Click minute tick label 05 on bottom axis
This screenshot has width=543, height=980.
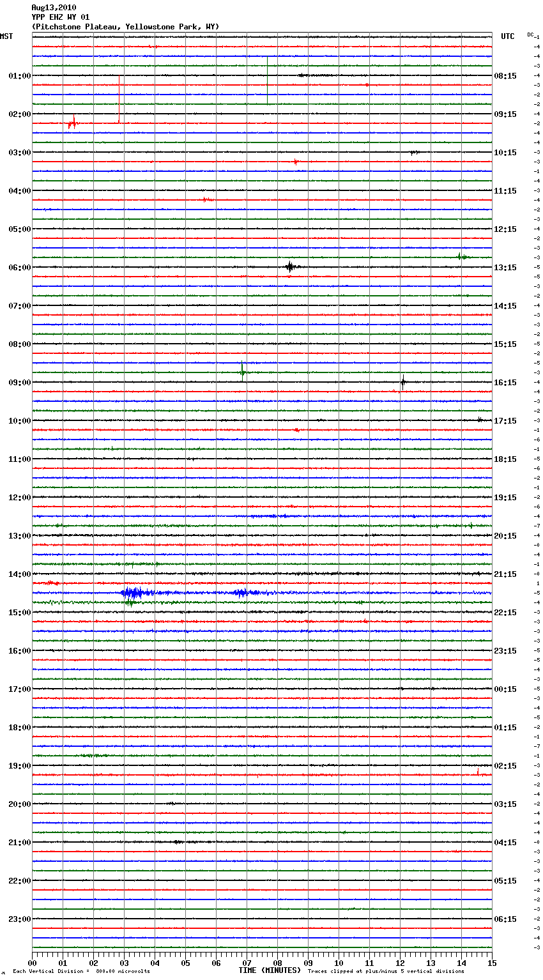click(x=185, y=963)
